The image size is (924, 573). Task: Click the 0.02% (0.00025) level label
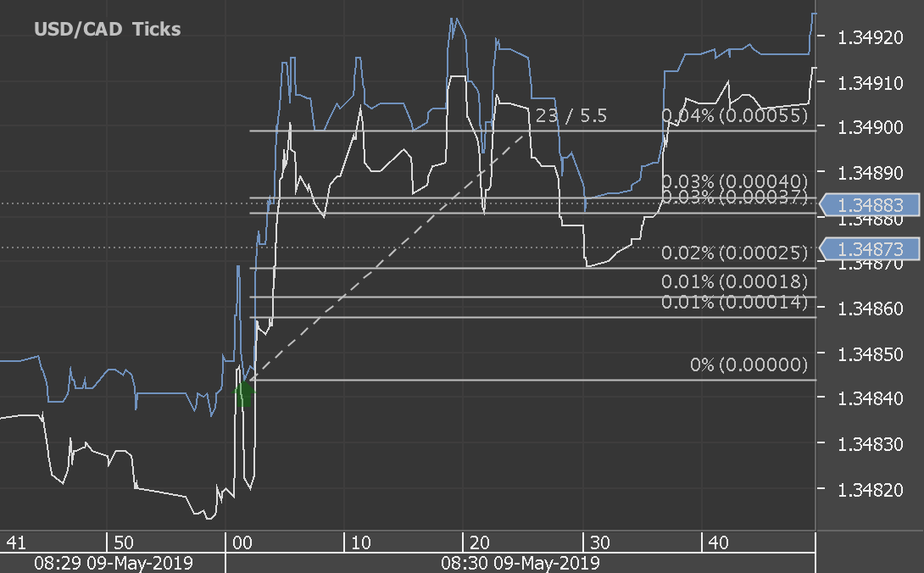(735, 253)
